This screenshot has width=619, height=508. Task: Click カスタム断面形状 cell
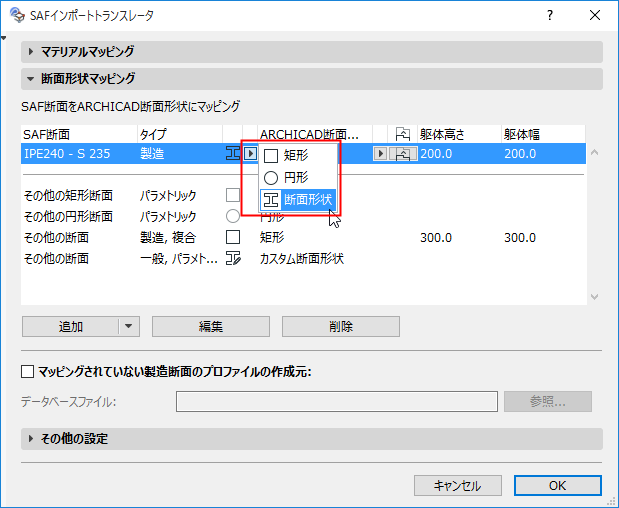coord(302,259)
